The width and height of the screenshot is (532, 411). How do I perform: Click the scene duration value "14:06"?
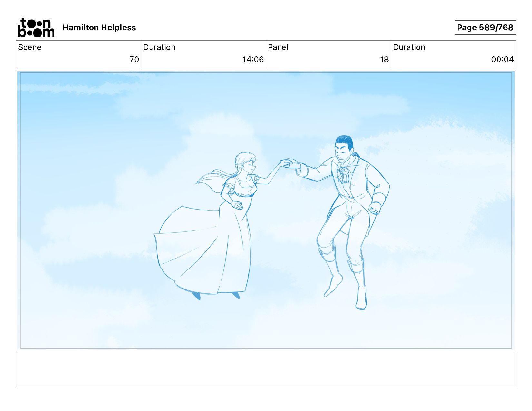click(253, 60)
